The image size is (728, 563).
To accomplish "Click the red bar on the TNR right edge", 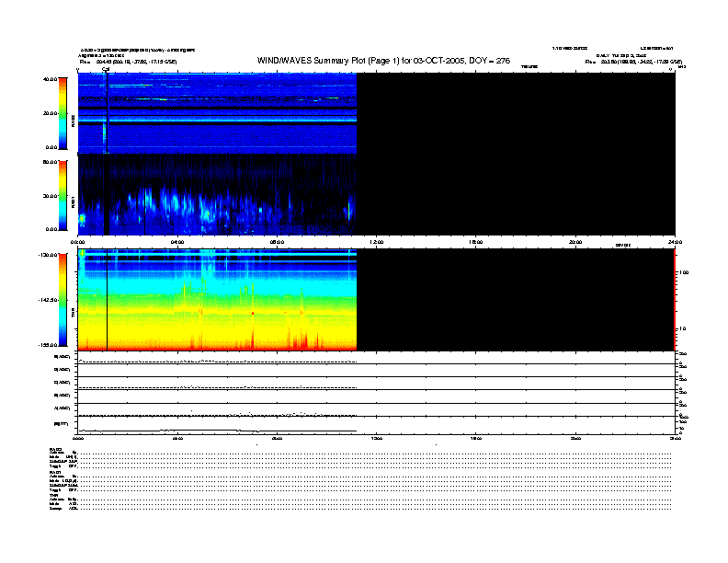I will 675,300.
